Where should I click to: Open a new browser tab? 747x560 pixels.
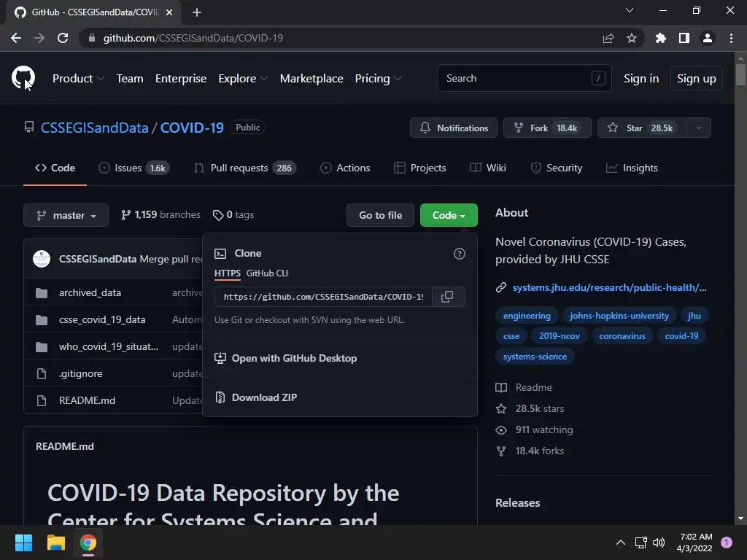pyautogui.click(x=197, y=12)
